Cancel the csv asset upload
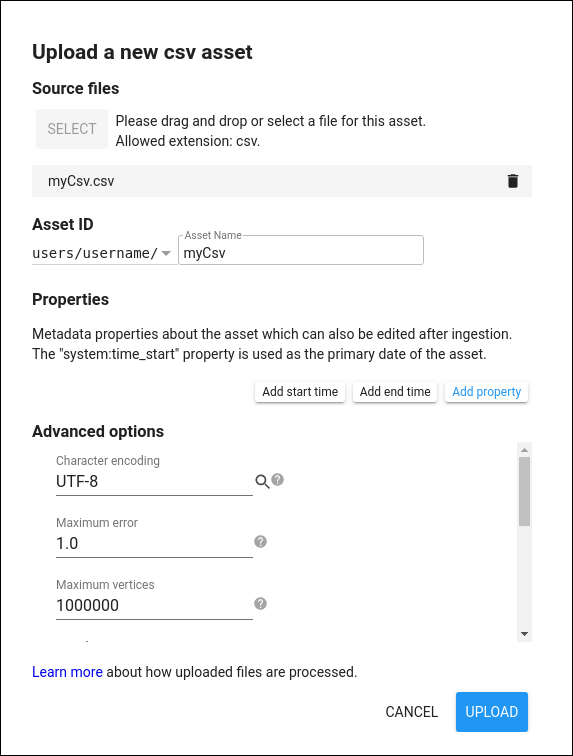Image resolution: width=573 pixels, height=756 pixels. coord(411,712)
